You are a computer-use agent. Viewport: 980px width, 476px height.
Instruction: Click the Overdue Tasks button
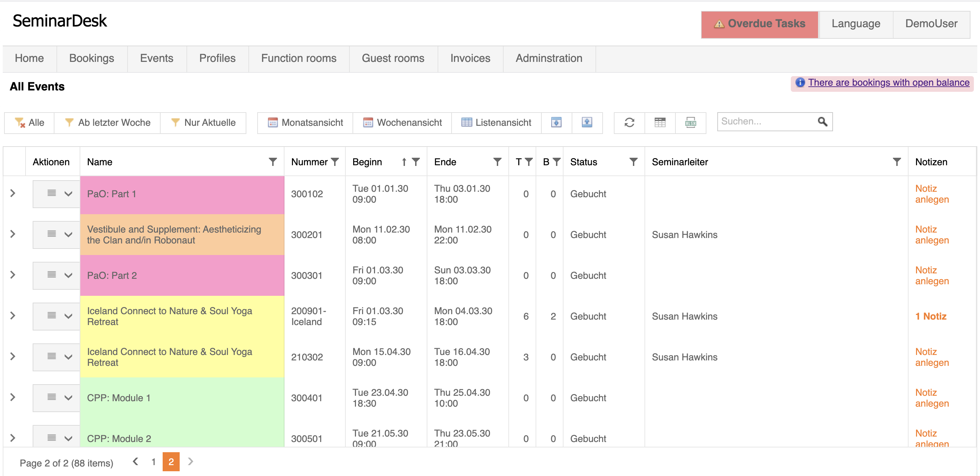[x=759, y=23]
